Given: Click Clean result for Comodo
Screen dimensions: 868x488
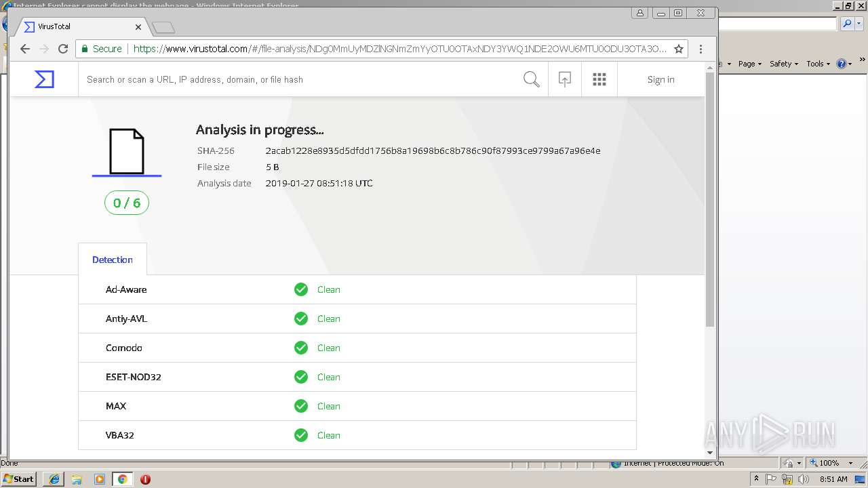Looking at the screenshot, I should click(x=329, y=348).
